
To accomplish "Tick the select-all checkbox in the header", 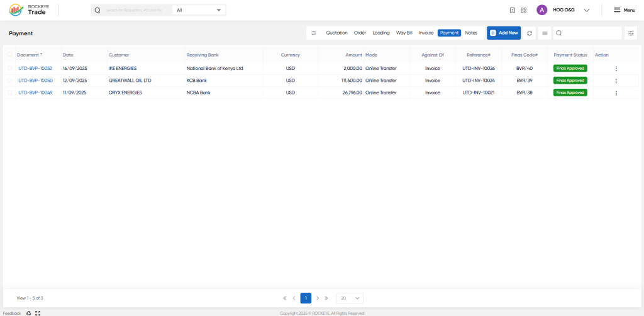I will (x=9, y=55).
